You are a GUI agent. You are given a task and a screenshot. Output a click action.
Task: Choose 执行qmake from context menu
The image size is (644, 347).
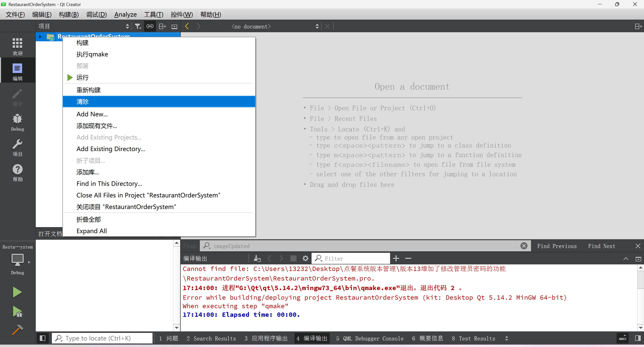[159, 54]
